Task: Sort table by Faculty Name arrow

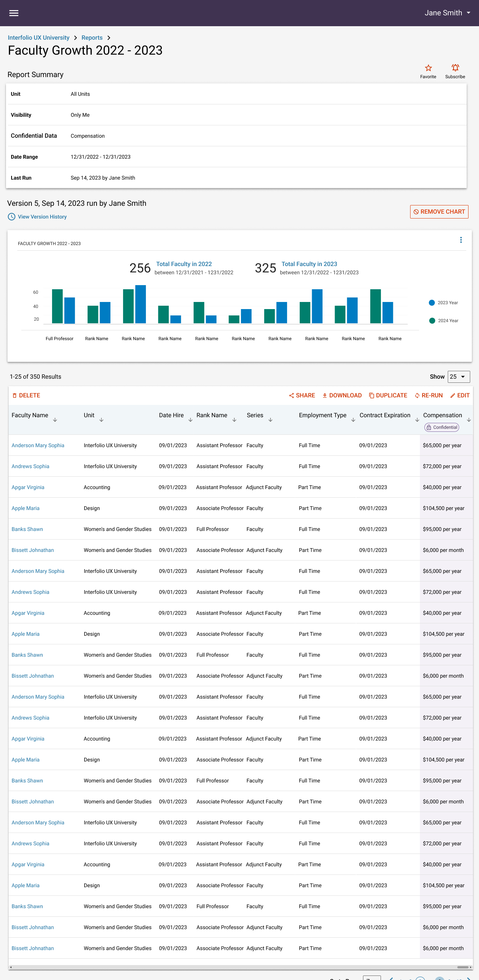Action: point(55,419)
